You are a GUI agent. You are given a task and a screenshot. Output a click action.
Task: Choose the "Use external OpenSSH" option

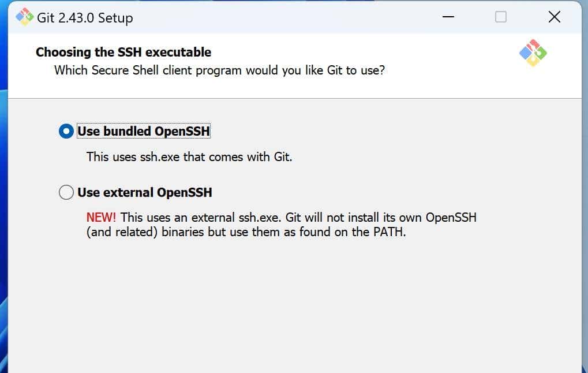pyautogui.click(x=66, y=192)
